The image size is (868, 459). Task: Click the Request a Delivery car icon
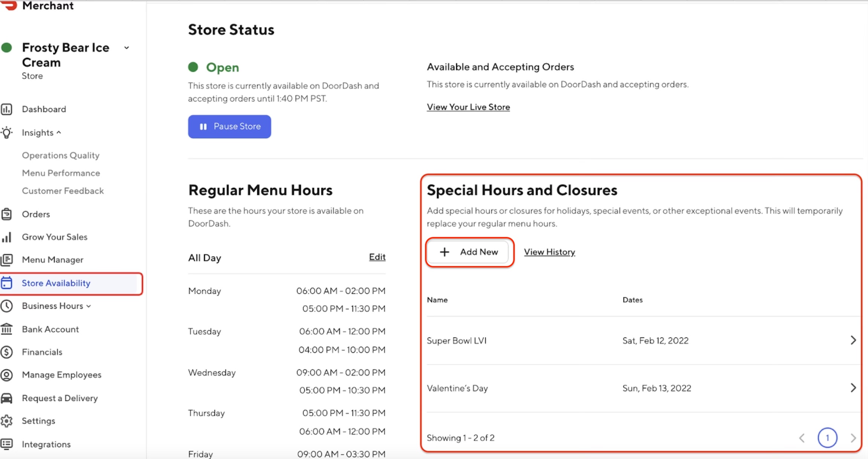[6, 398]
